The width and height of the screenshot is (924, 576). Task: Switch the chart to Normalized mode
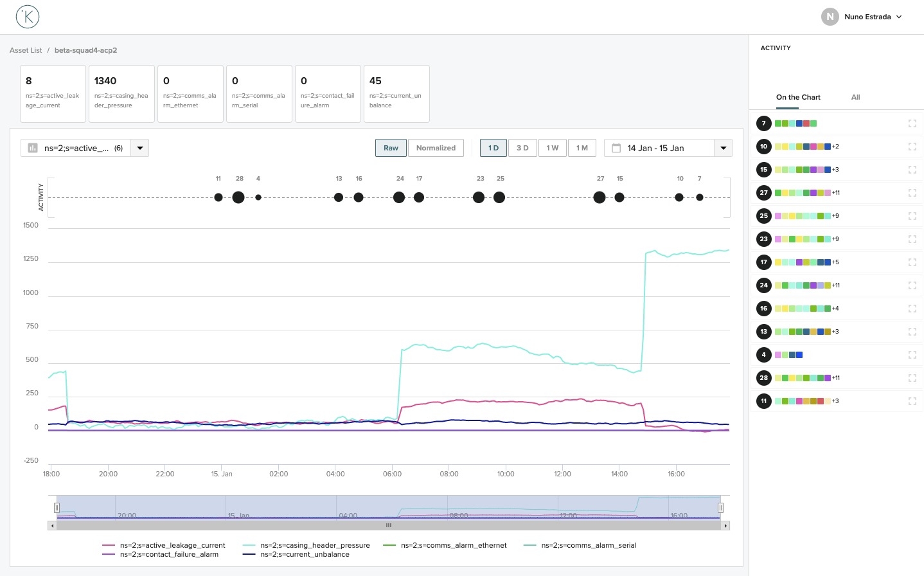(x=436, y=148)
